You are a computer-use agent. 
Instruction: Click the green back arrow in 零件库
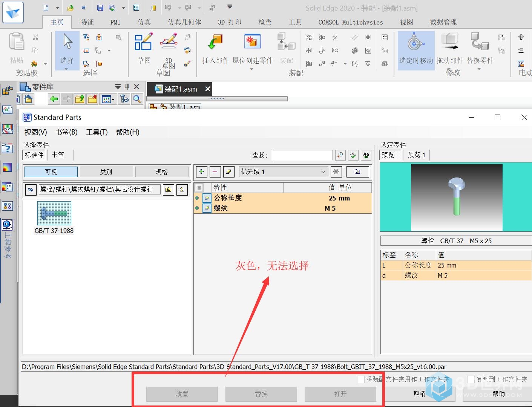(54, 99)
